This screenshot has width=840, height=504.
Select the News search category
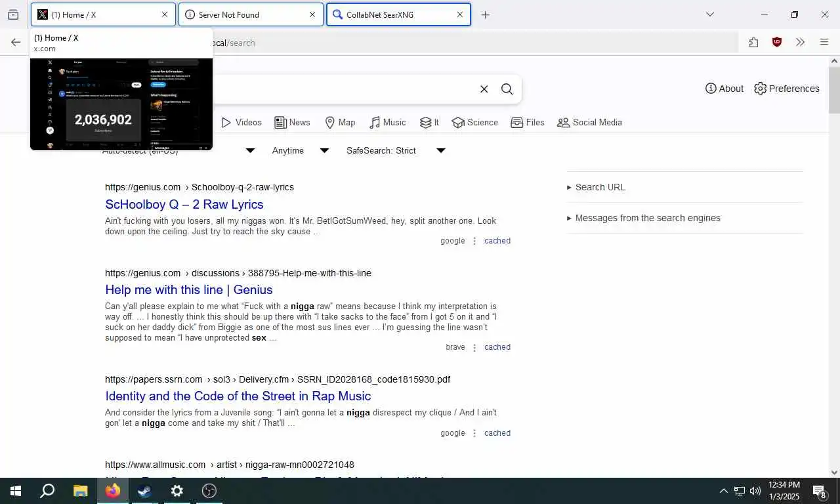[292, 122]
